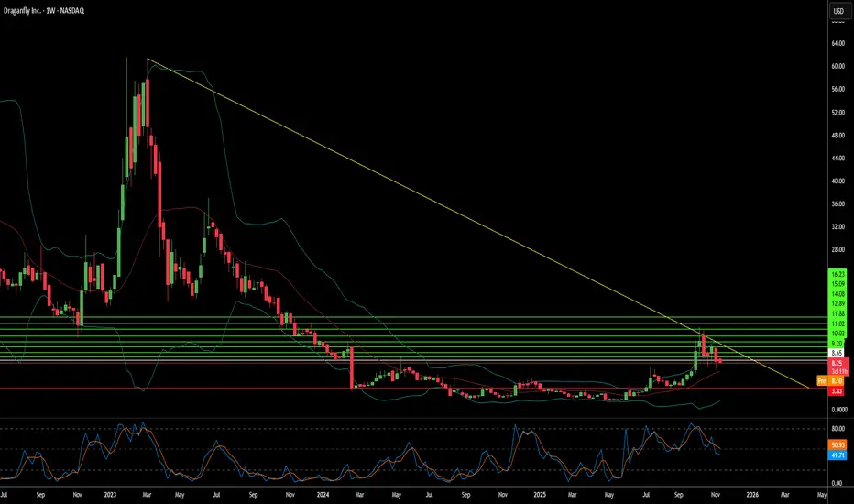Click the 0.0000 price scale value
The height and width of the screenshot is (504, 854).
pos(838,410)
